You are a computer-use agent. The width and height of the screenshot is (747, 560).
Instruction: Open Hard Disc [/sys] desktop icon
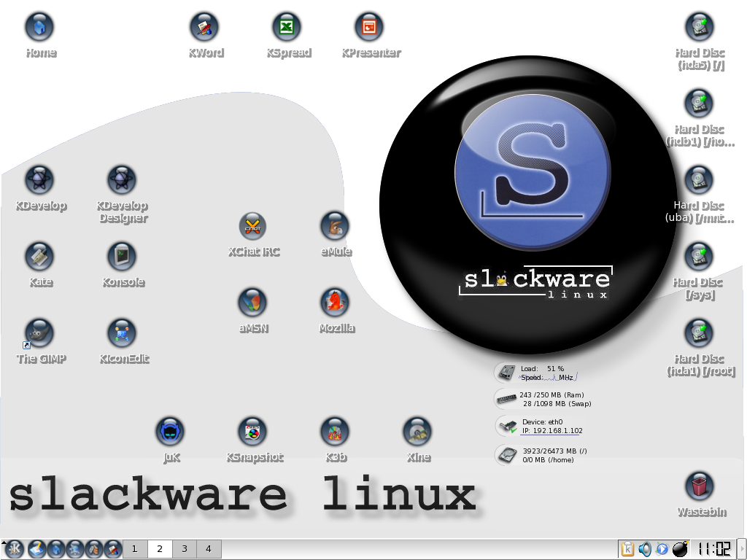click(x=699, y=256)
